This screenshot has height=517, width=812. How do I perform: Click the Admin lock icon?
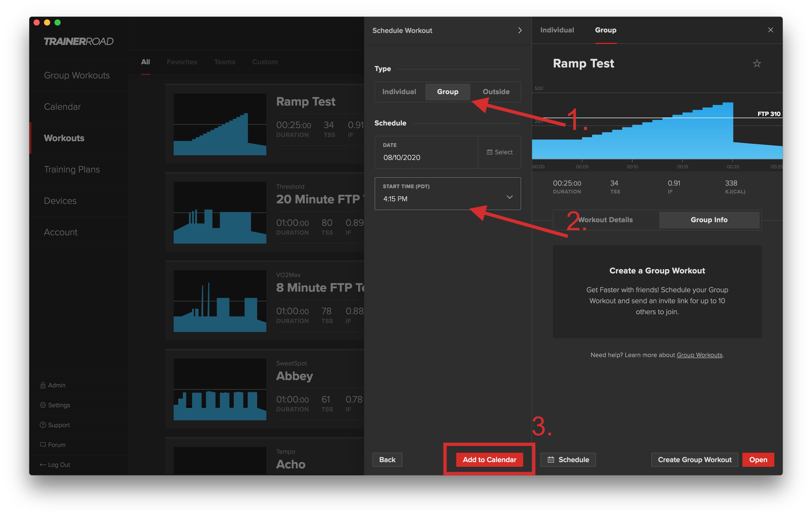(43, 385)
